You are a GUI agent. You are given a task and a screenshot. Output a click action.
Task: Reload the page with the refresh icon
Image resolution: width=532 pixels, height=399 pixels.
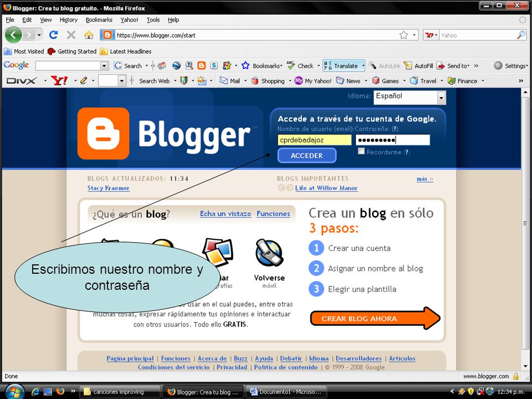[53, 34]
